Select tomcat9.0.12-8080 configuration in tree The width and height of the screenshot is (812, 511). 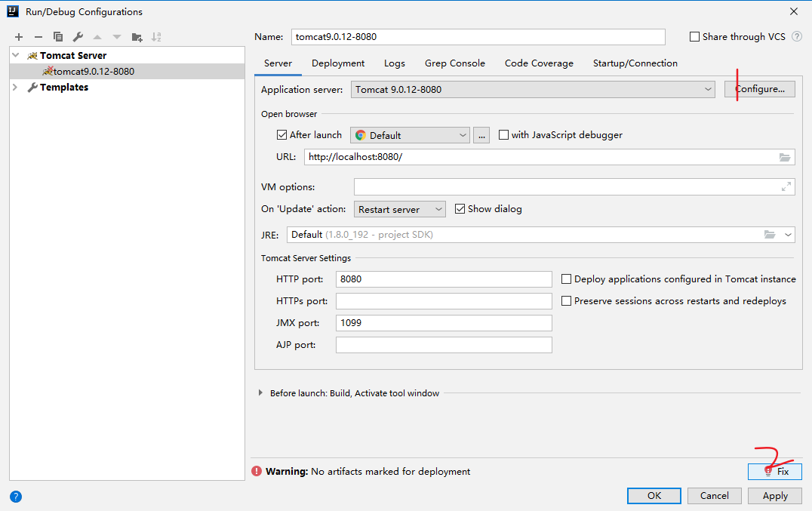coord(127,72)
